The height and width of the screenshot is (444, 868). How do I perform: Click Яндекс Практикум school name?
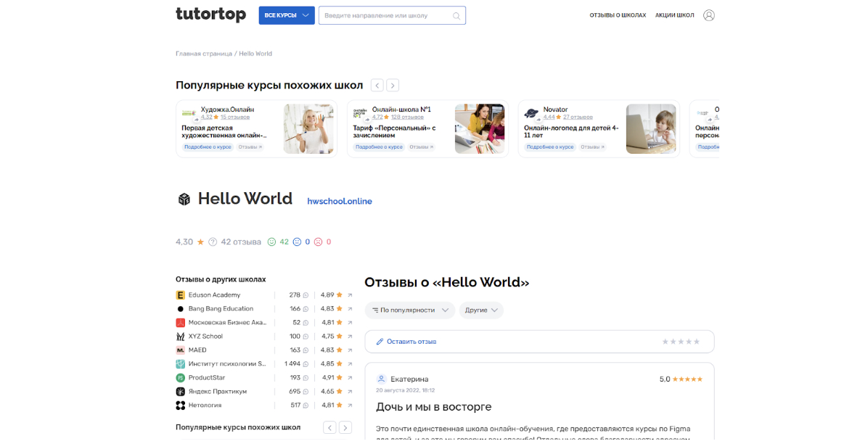tap(218, 392)
